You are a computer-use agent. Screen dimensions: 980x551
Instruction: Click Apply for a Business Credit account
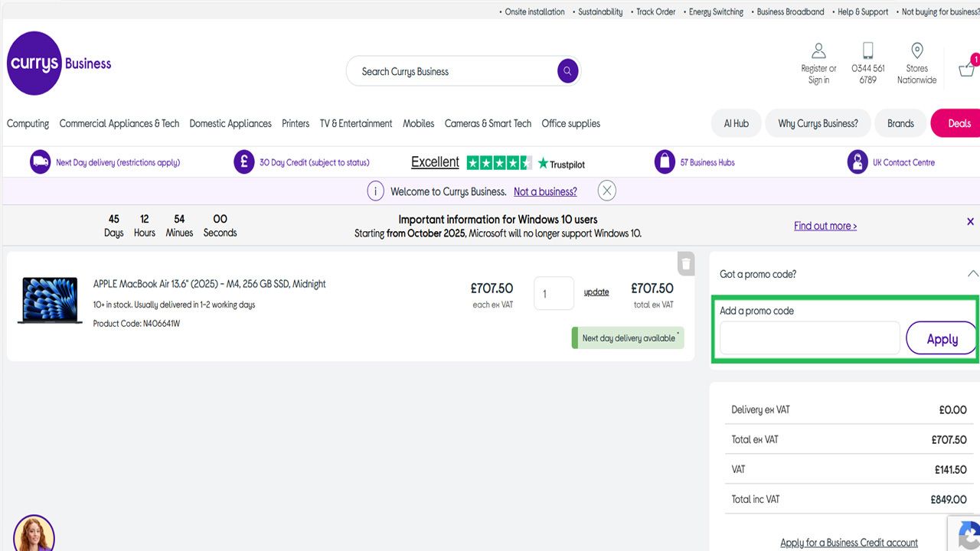pyautogui.click(x=849, y=543)
